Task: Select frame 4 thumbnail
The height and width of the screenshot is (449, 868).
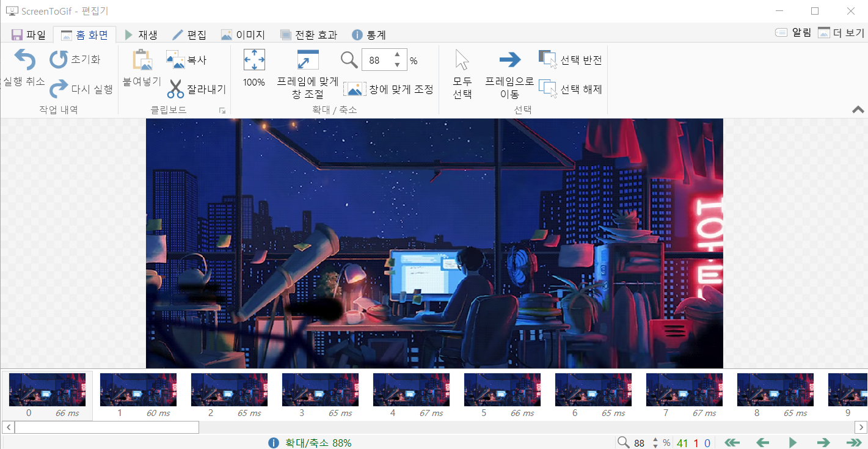Action: (411, 390)
